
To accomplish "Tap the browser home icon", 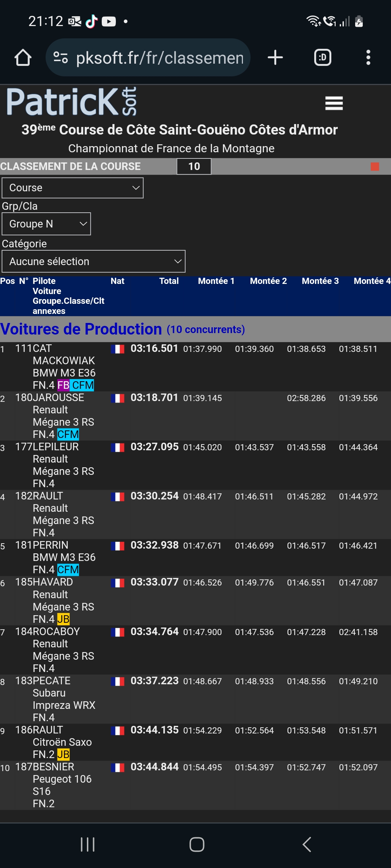I will pyautogui.click(x=23, y=58).
